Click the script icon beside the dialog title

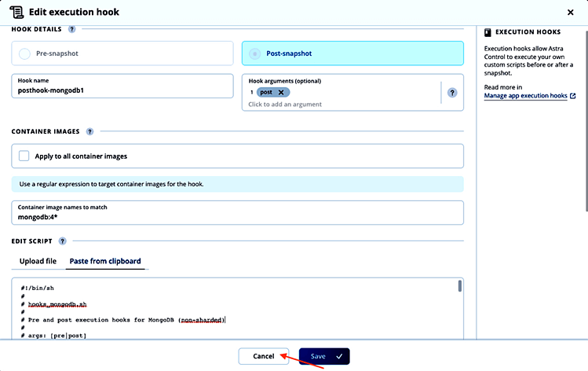[x=16, y=12]
